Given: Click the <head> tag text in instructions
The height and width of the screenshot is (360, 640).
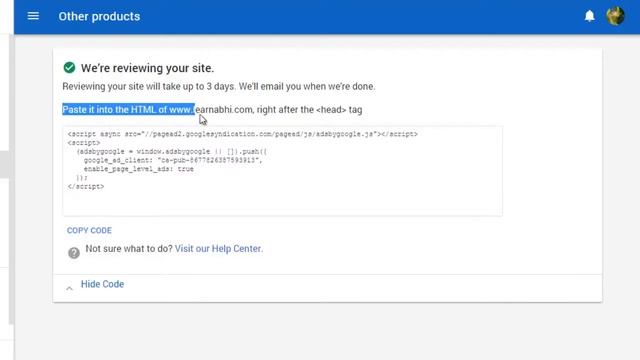Looking at the screenshot, I should (331, 110).
